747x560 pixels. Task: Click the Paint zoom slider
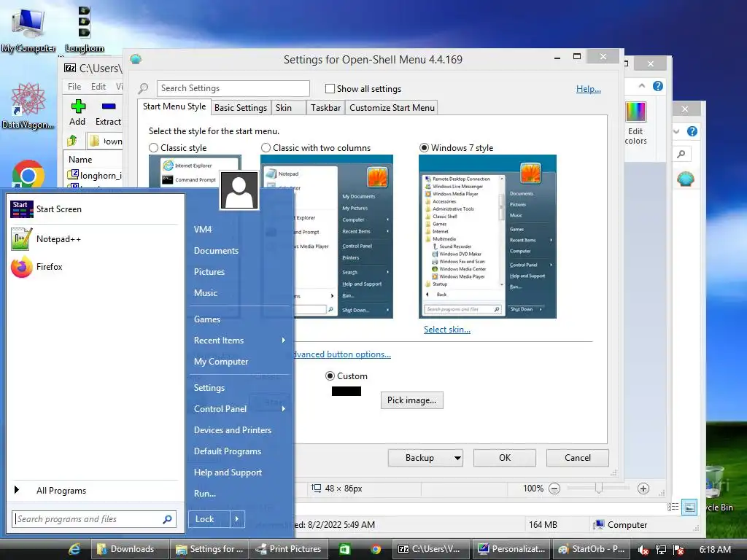(598, 489)
